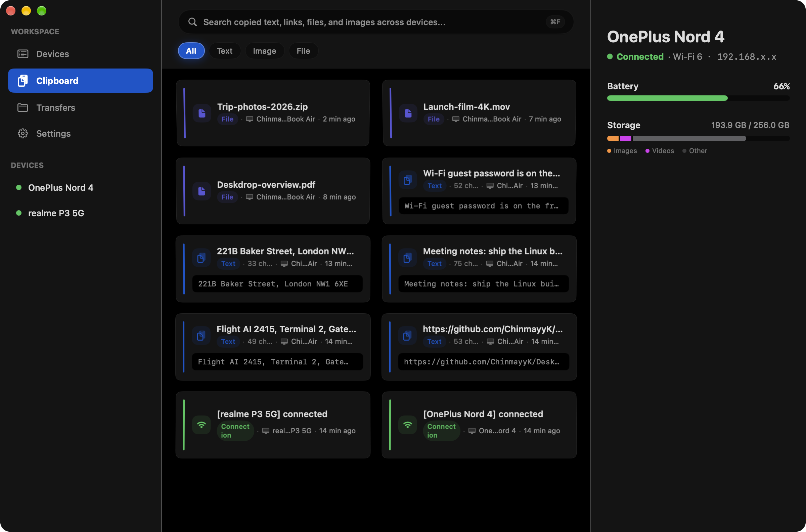Filter clipboard by Image

[265, 51]
